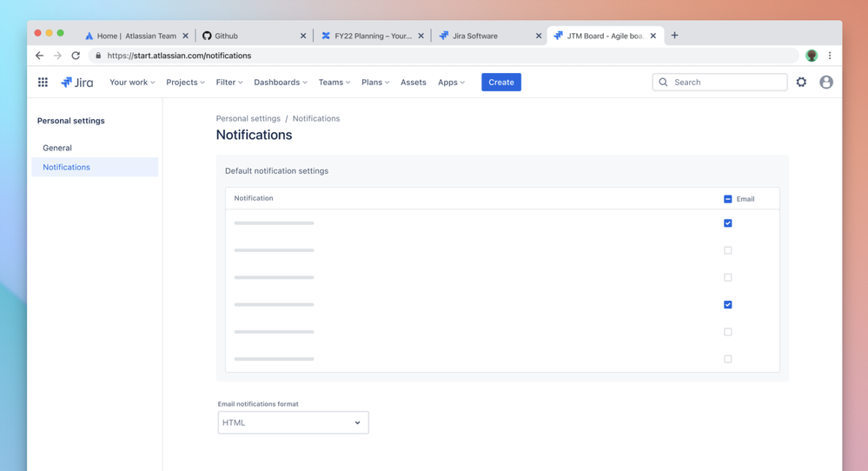Click the Personal settings breadcrumb link

pyautogui.click(x=248, y=118)
